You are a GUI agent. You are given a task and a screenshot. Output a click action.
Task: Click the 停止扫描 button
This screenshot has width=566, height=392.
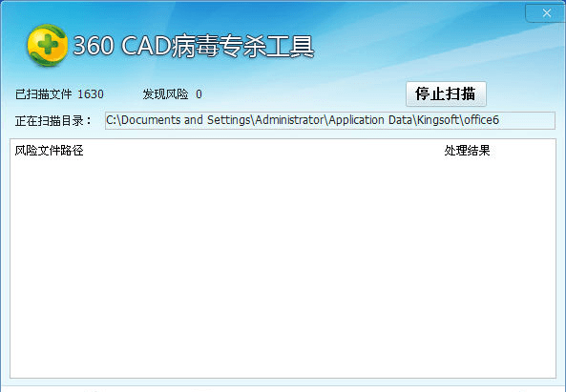[x=446, y=93]
